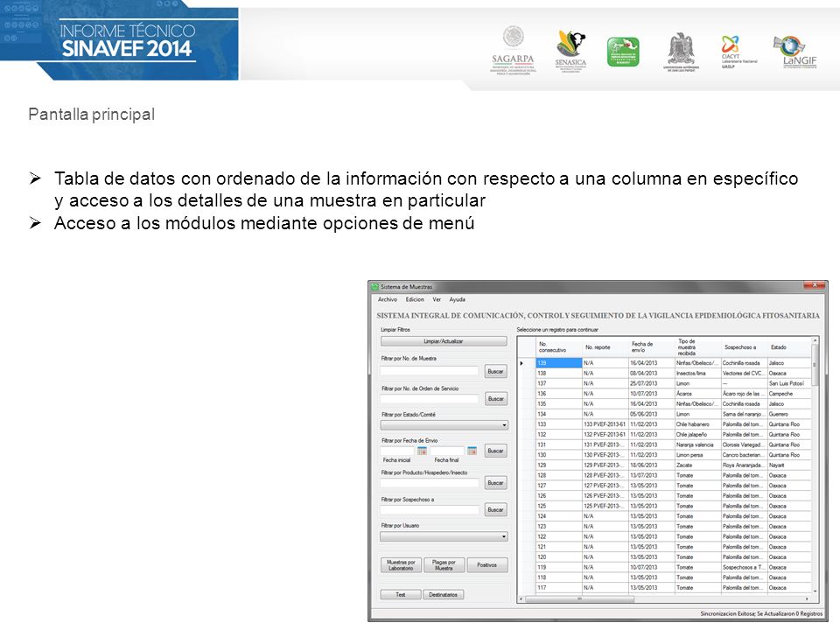
Task: Focus the No. de Muestra filter field
Action: pos(429,371)
